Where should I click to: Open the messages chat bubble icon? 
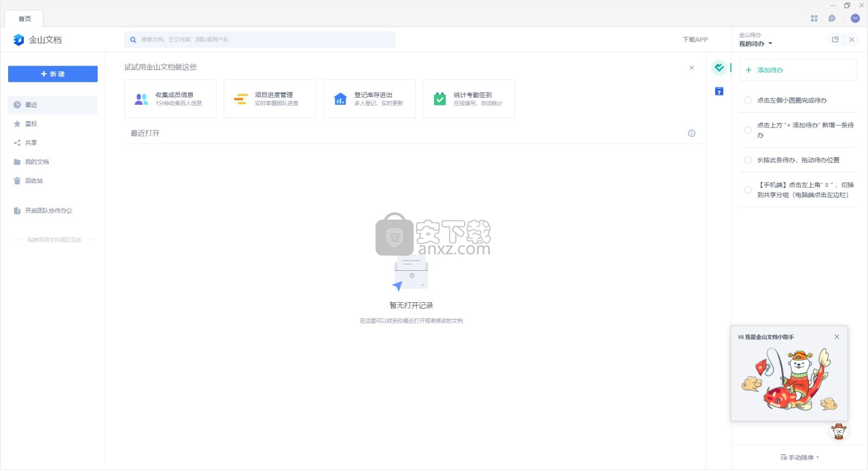coord(832,18)
